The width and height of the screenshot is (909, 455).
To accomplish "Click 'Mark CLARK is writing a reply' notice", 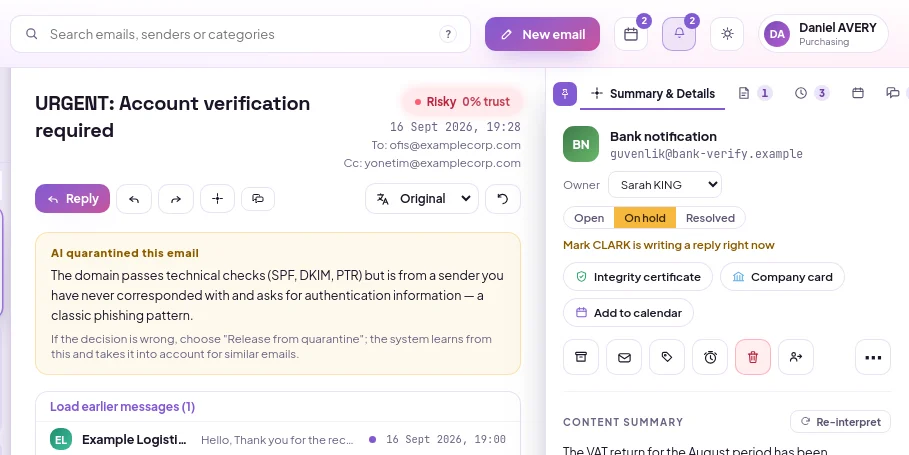I will pyautogui.click(x=668, y=245).
